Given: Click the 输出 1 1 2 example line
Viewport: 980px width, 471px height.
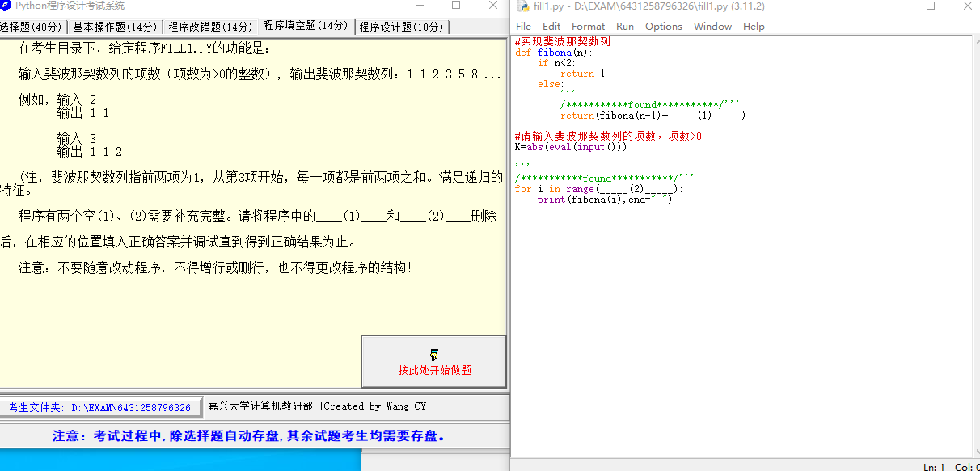Looking at the screenshot, I should (x=90, y=151).
